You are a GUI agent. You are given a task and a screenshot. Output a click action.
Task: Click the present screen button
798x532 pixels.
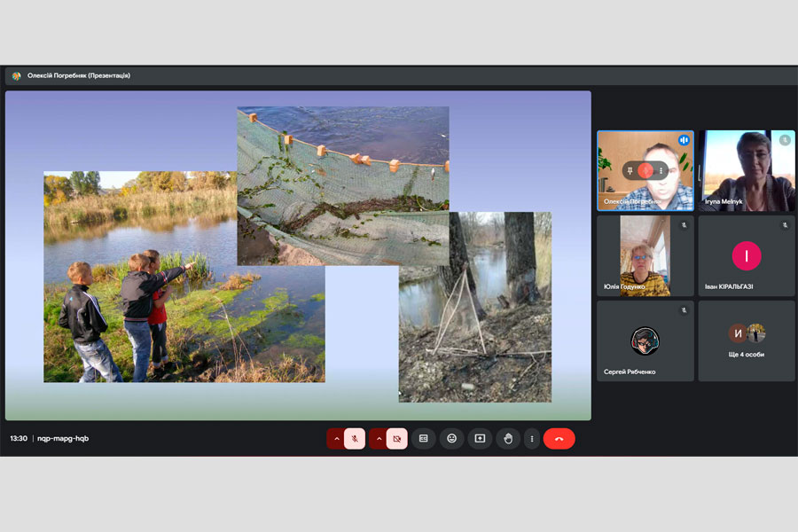[480, 438]
